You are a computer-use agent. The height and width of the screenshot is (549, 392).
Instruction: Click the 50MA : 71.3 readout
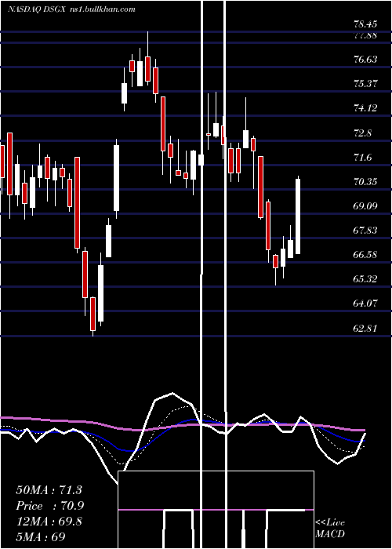click(x=49, y=490)
